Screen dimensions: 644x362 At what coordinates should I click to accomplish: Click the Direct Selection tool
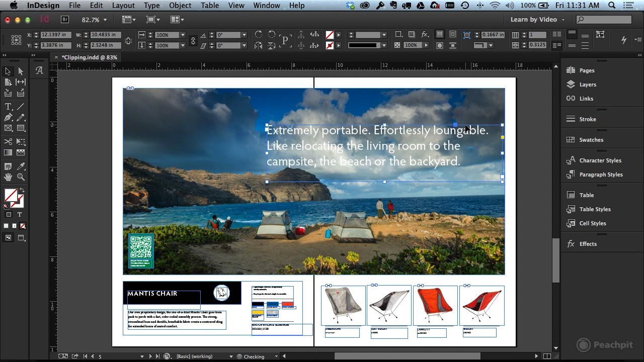click(21, 71)
